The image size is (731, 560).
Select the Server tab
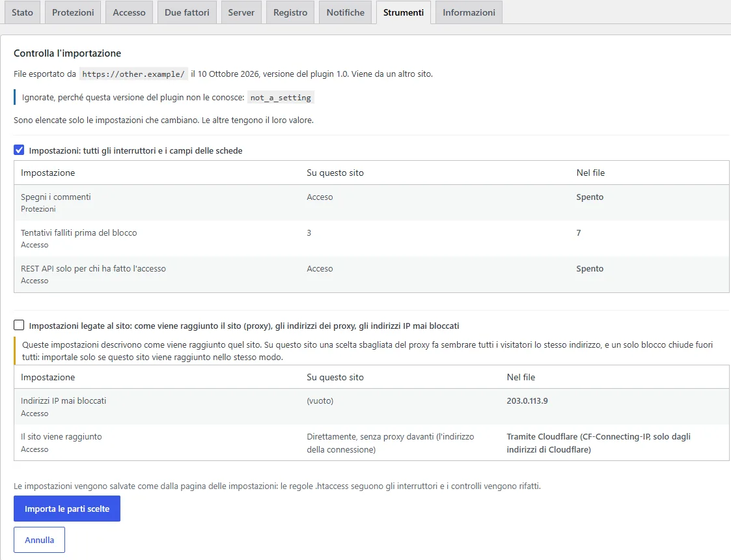pos(241,12)
